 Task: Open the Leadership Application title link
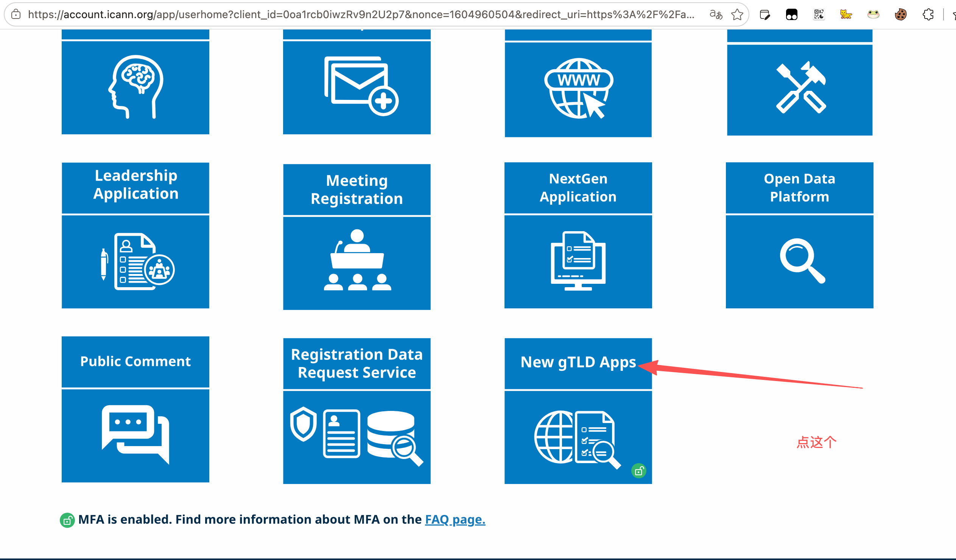135,185
